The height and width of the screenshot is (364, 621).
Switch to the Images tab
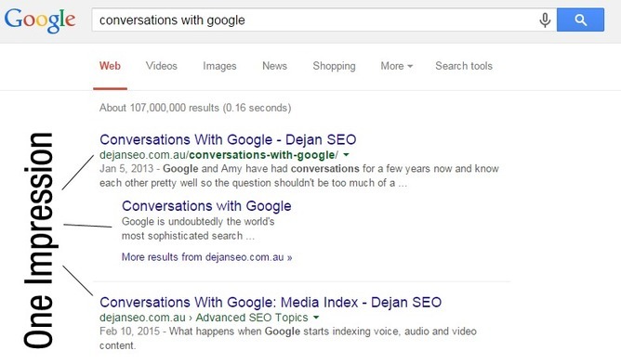click(x=219, y=66)
